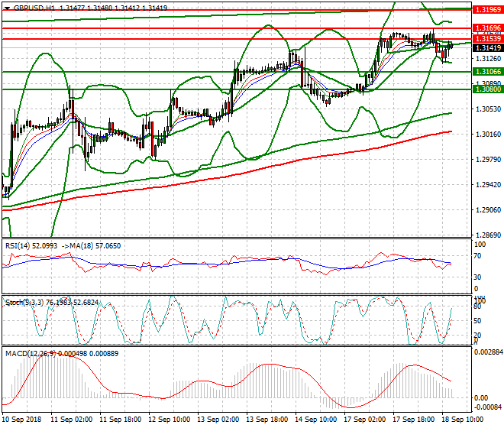Select the 1.31696 red price label
Image resolution: width=504 pixels, height=428 pixels.
point(488,28)
